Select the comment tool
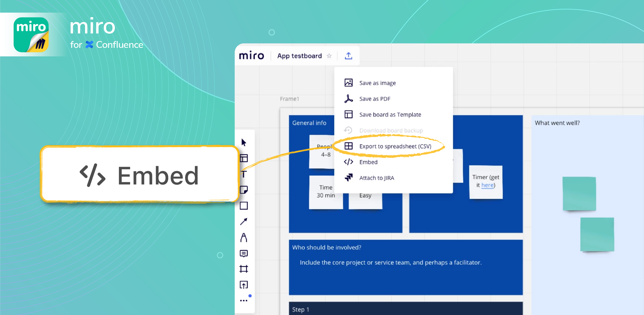 pyautogui.click(x=244, y=253)
